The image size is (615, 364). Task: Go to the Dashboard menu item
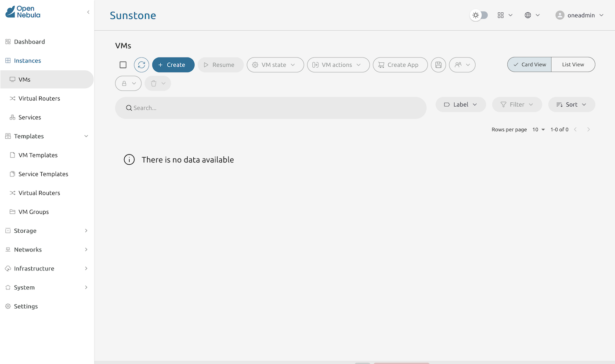pyautogui.click(x=29, y=41)
